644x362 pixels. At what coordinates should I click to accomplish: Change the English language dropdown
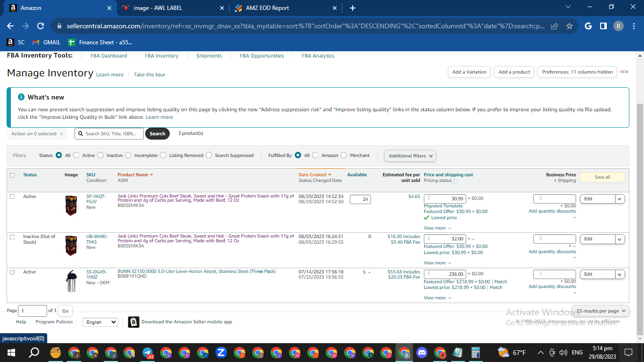point(100,322)
